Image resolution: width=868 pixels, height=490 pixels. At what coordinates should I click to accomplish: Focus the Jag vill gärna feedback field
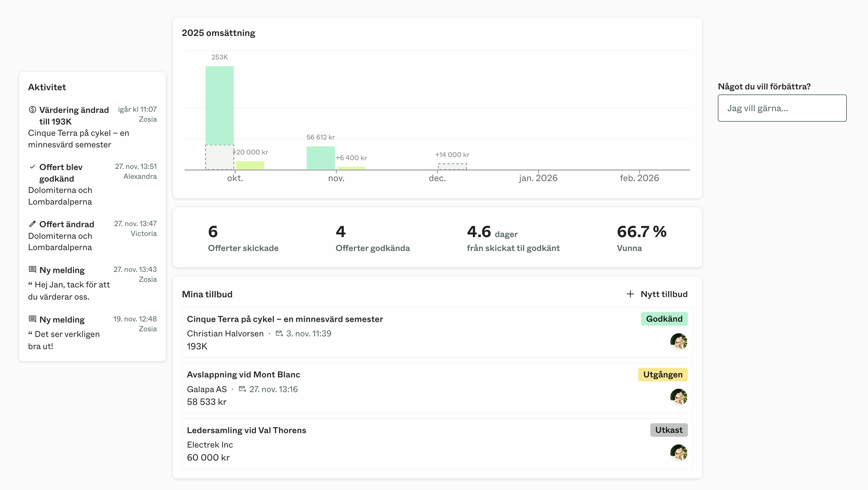[x=782, y=108]
